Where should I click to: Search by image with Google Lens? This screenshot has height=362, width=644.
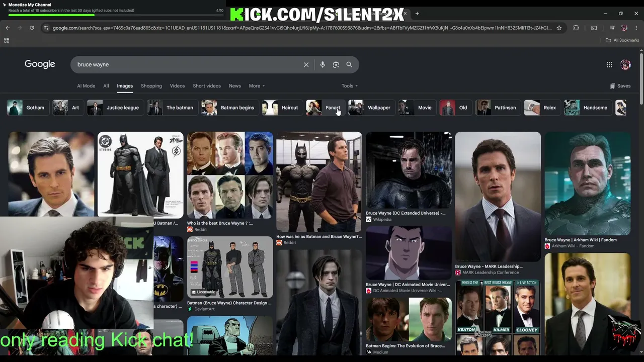[x=336, y=64]
